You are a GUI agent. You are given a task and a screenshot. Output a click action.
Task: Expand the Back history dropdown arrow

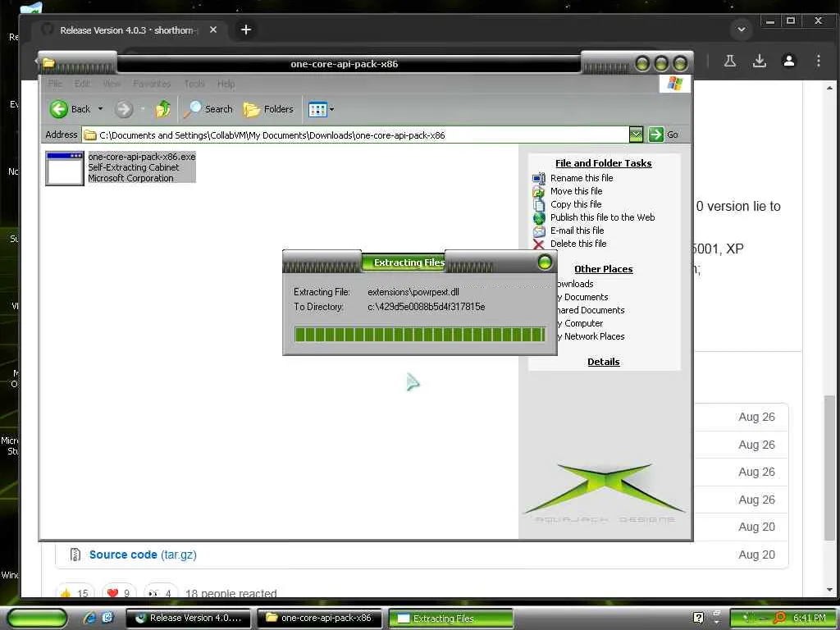(x=100, y=109)
